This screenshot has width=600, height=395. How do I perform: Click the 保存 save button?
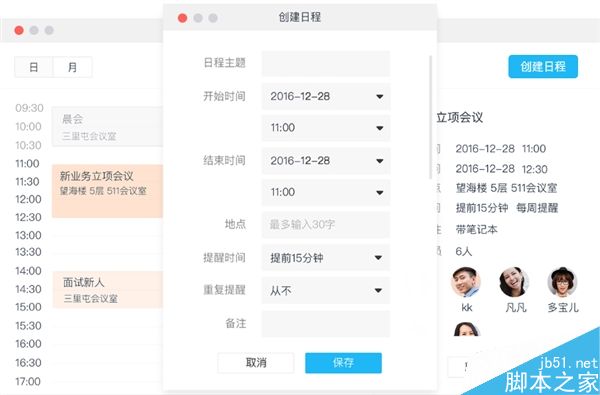click(x=343, y=362)
